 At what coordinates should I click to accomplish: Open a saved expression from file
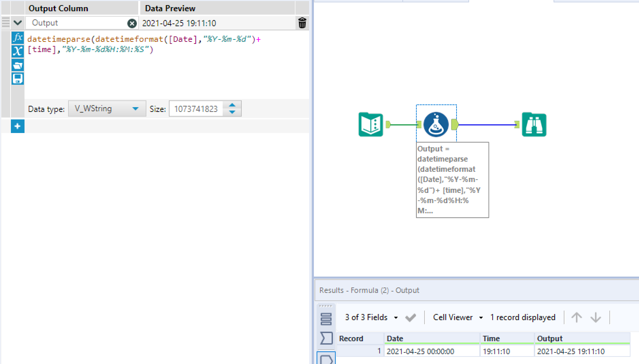[x=17, y=65]
